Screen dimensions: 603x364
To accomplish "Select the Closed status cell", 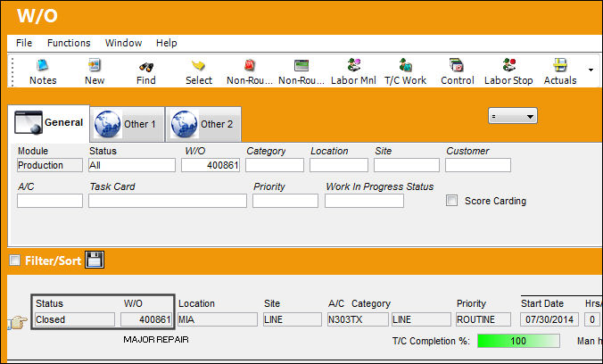I will (x=75, y=319).
